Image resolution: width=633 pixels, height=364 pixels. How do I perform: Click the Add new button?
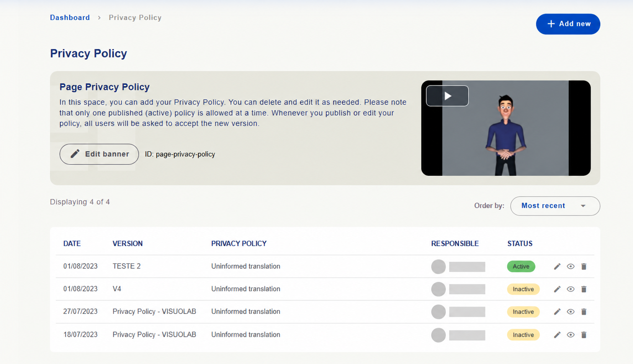pos(568,24)
